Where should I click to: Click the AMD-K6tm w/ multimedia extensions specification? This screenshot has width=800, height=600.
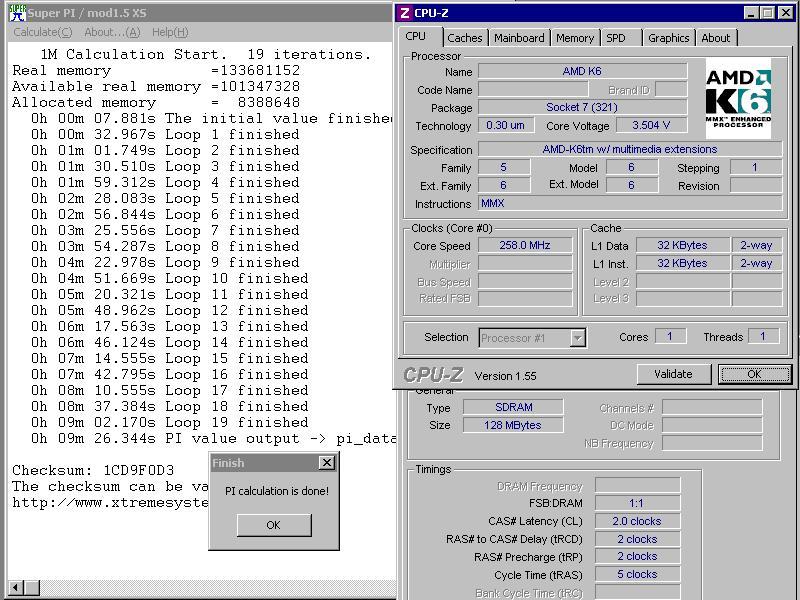click(630, 149)
